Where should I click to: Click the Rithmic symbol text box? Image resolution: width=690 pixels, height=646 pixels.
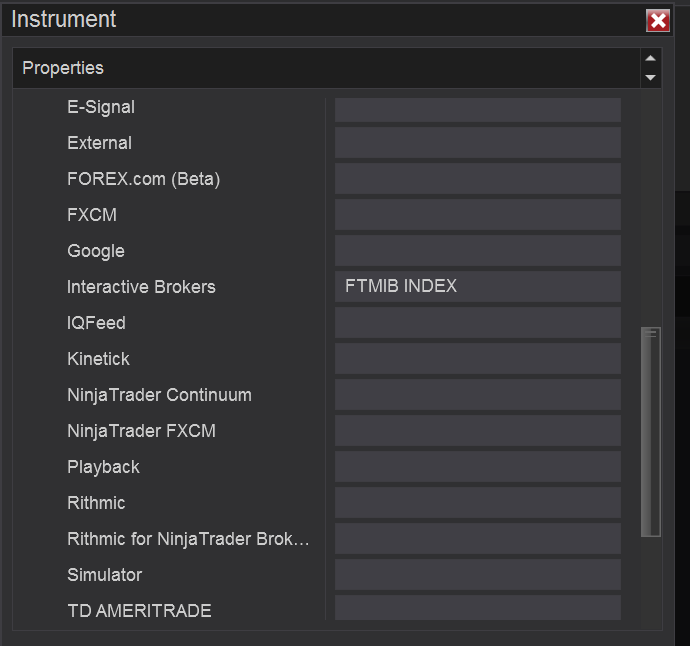(477, 503)
